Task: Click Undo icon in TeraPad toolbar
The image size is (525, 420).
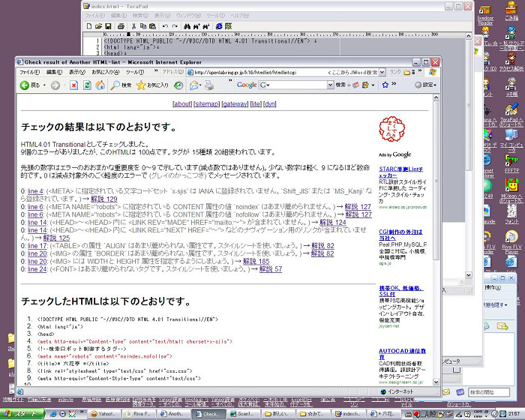Action: click(165, 26)
